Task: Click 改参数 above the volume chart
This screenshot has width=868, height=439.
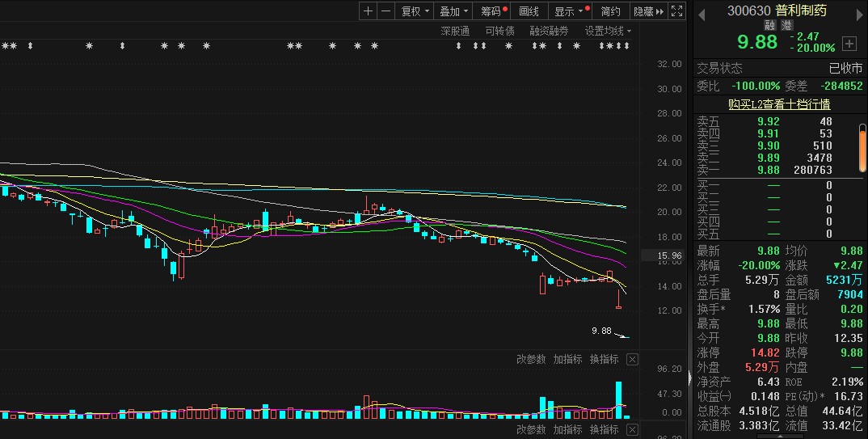Action: tap(531, 360)
